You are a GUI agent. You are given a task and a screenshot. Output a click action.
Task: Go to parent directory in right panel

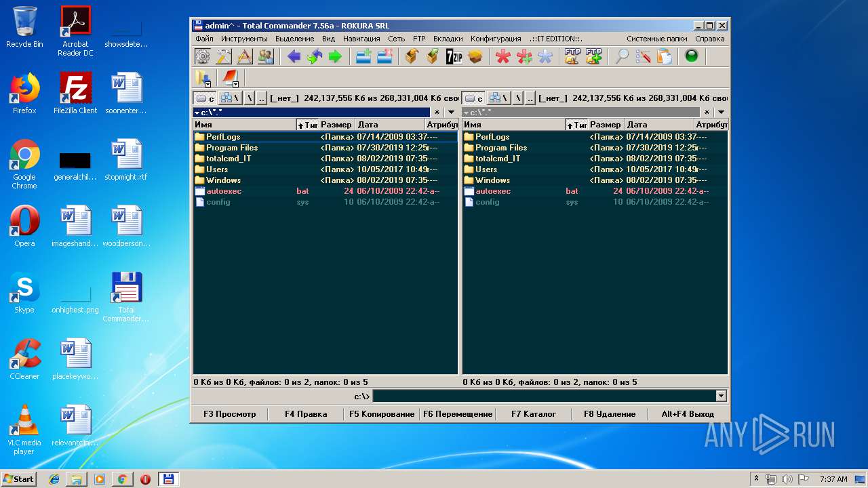point(530,98)
